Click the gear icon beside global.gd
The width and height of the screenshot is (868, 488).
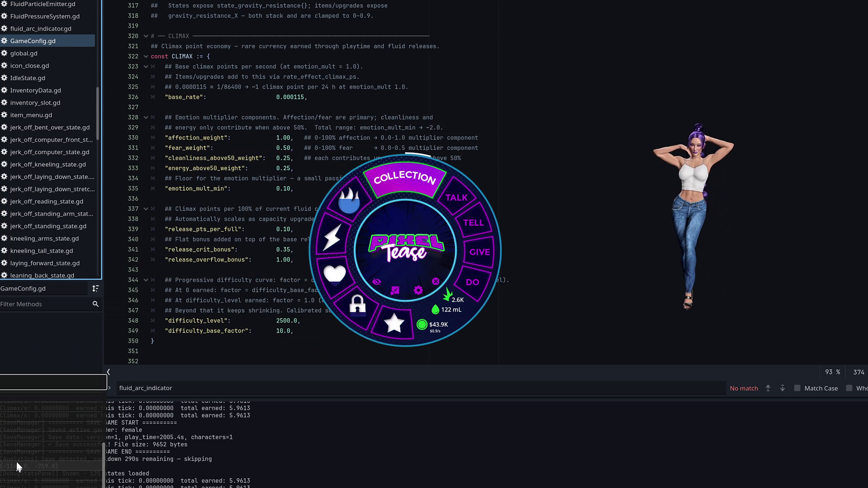point(4,53)
